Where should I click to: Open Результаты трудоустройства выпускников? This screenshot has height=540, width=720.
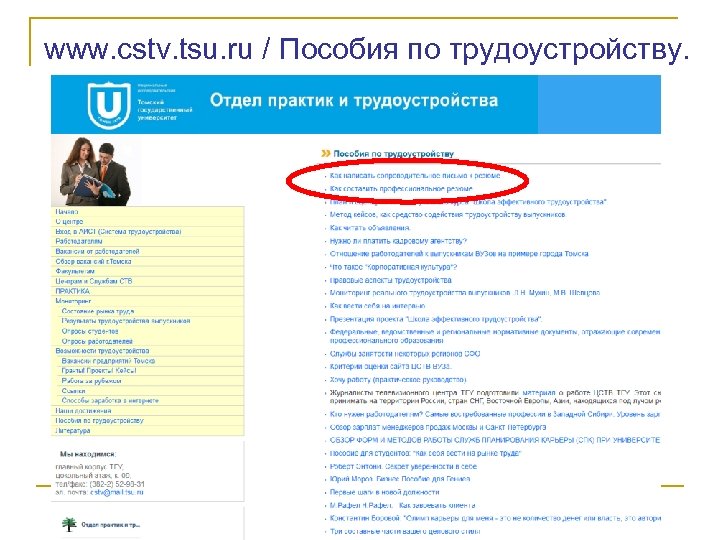tap(126, 321)
